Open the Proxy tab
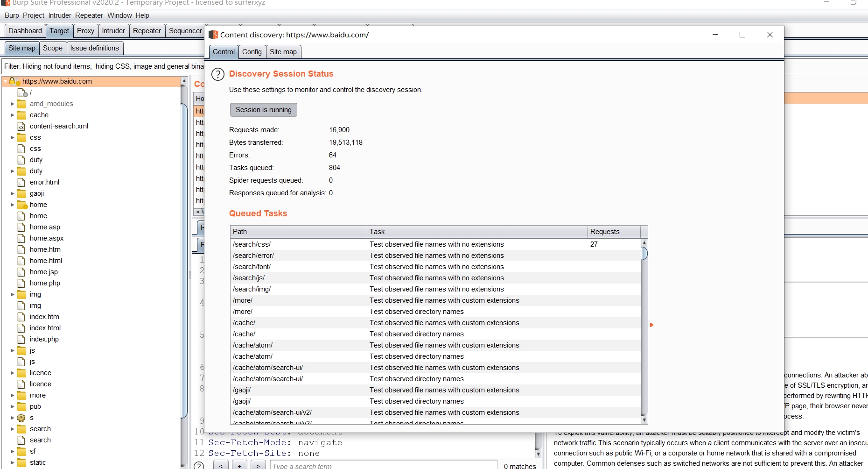868x469 pixels. 85,31
